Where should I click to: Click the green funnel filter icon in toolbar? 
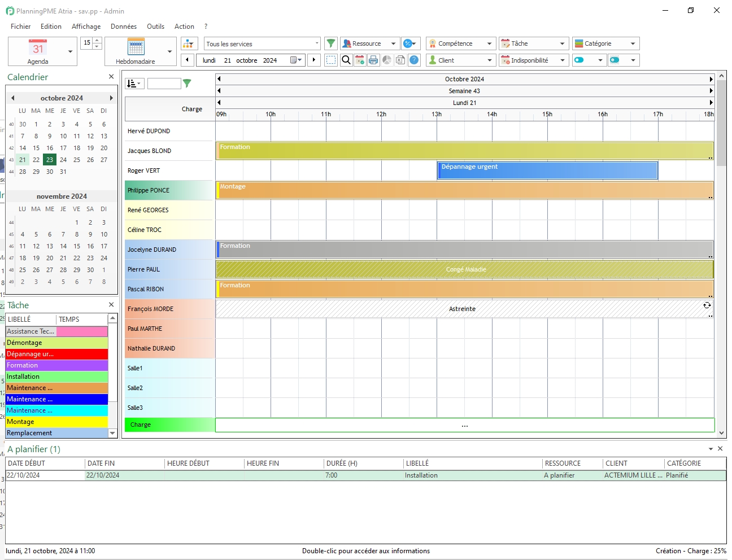click(x=331, y=43)
